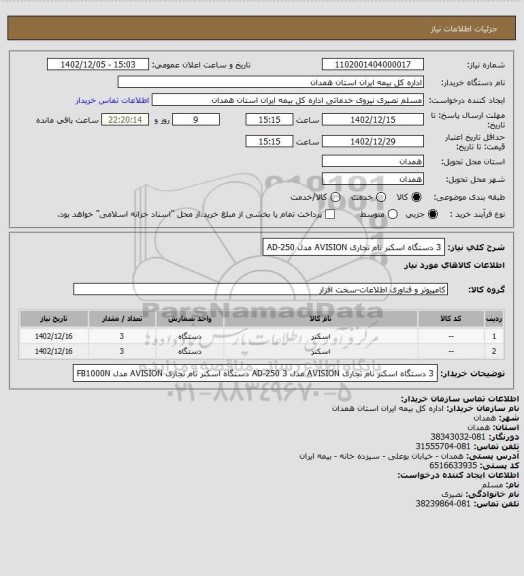
Task: Click delivery province field همدان
Action: 373,161
